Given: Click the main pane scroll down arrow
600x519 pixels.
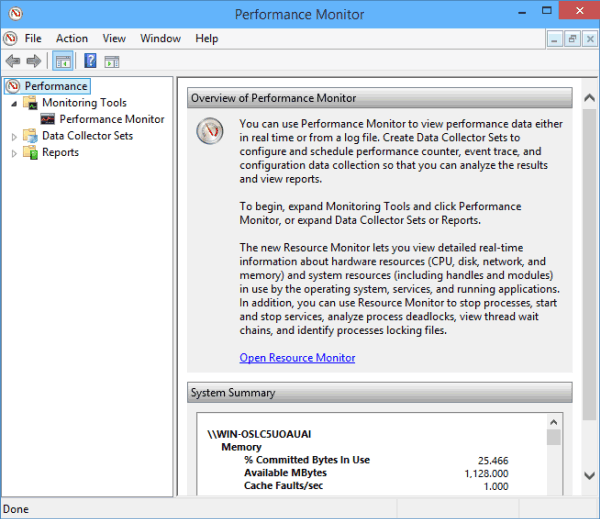Looking at the screenshot, I should pos(590,475).
